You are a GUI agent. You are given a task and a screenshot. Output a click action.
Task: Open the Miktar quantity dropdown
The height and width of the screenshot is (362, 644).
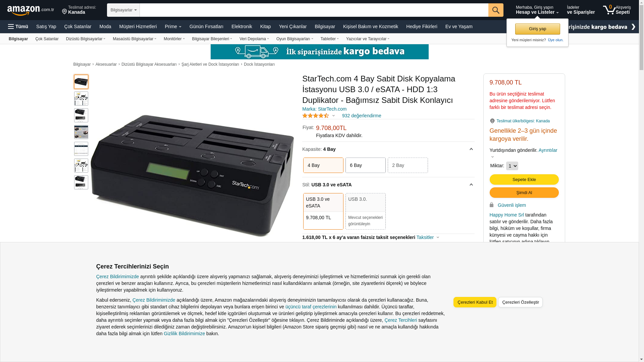pyautogui.click(x=512, y=166)
